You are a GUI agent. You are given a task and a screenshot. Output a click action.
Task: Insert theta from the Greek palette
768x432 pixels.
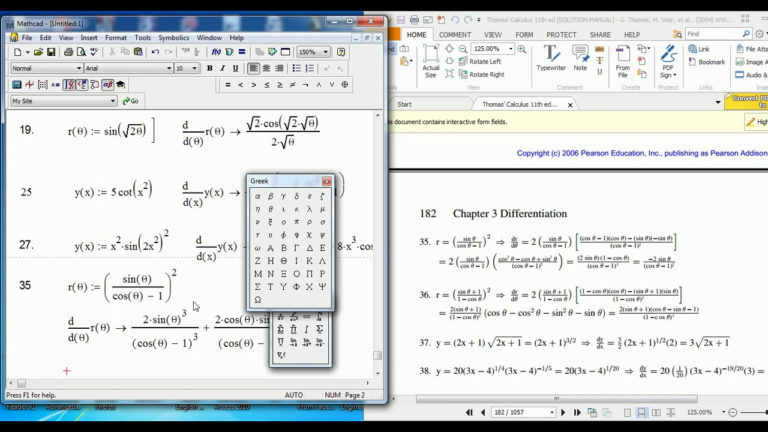pyautogui.click(x=270, y=209)
